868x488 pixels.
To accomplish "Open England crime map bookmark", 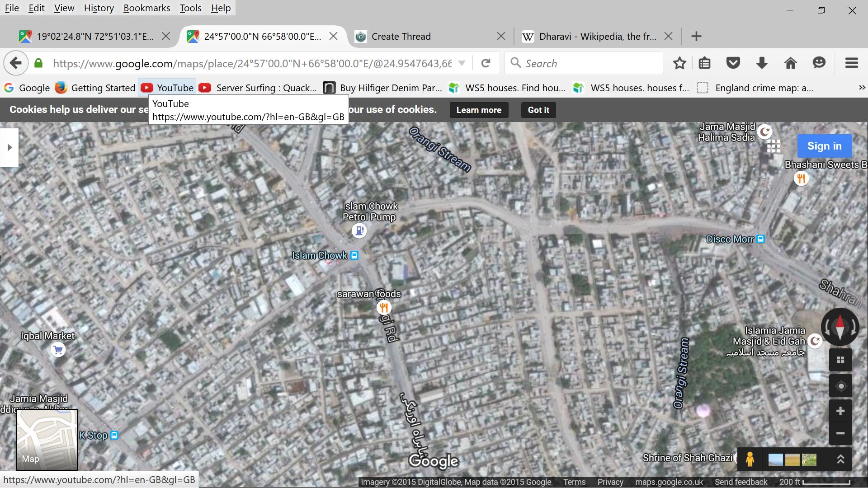I will [755, 88].
